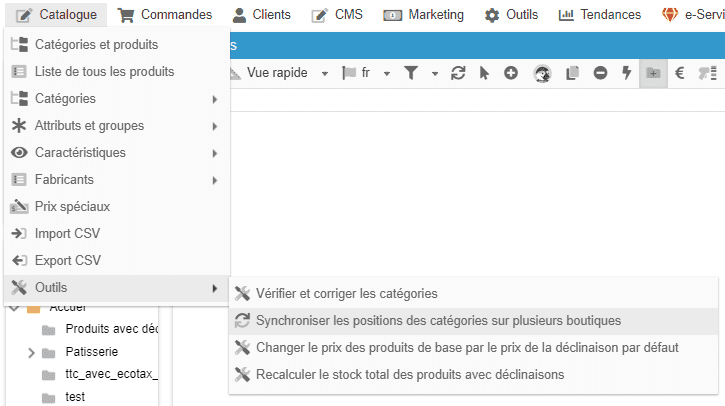Click the duplicate pages icon in toolbar
725x406 pixels.
click(x=573, y=73)
